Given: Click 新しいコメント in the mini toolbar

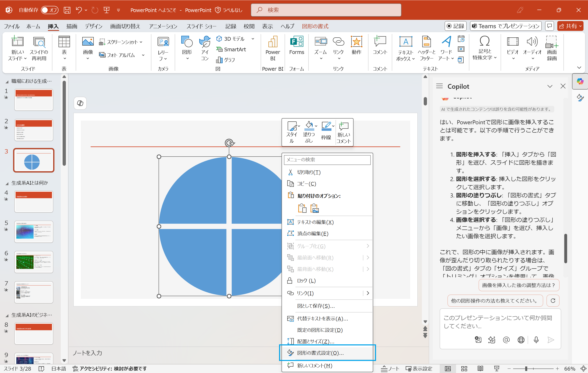Looking at the screenshot, I should point(344,132).
